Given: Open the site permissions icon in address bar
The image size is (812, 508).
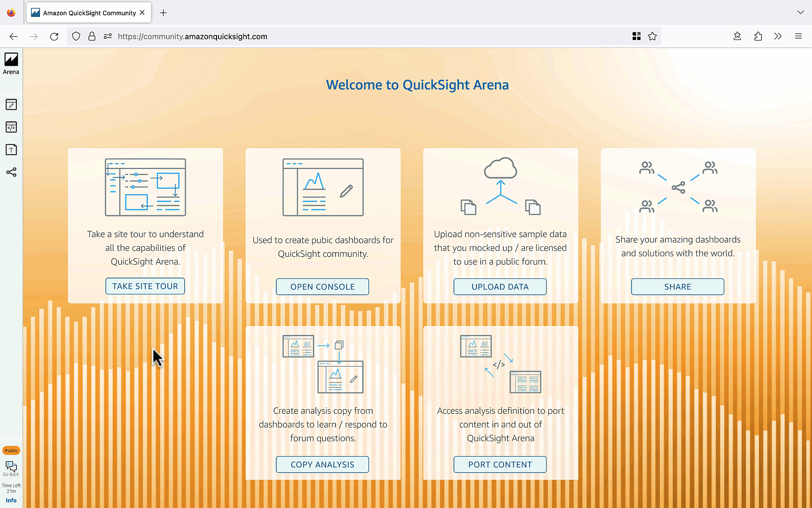Looking at the screenshot, I should click(108, 36).
